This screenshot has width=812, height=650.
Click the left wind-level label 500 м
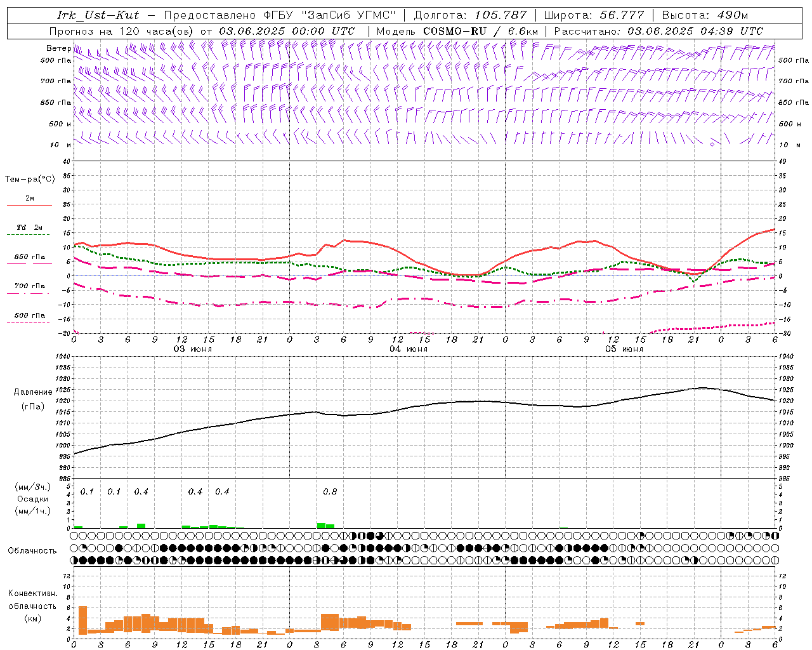(x=60, y=124)
